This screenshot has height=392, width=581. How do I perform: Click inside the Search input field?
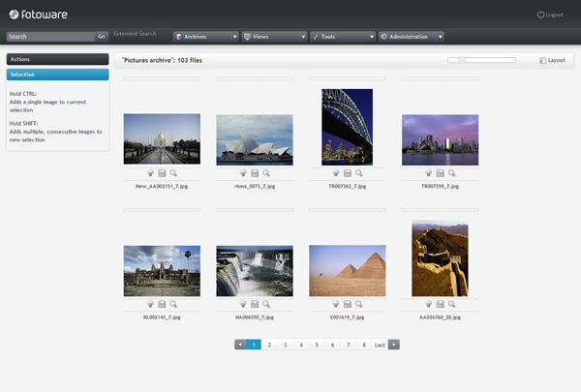tap(50, 37)
